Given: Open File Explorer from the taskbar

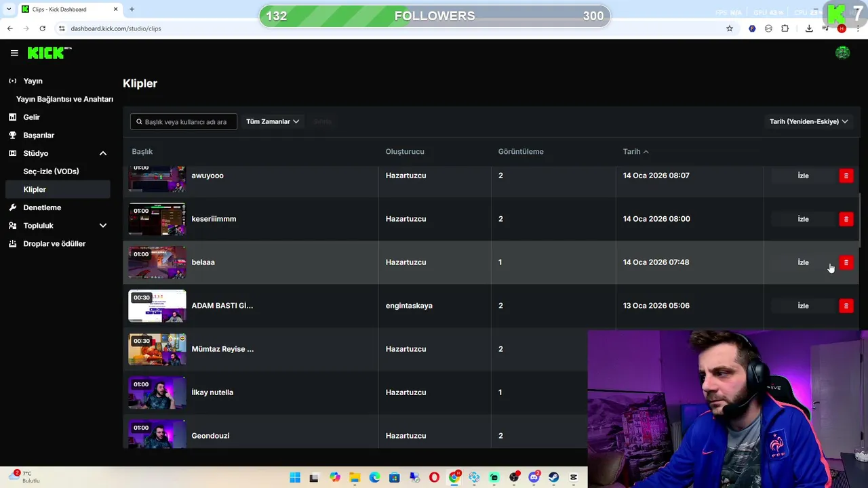Looking at the screenshot, I should point(355,478).
